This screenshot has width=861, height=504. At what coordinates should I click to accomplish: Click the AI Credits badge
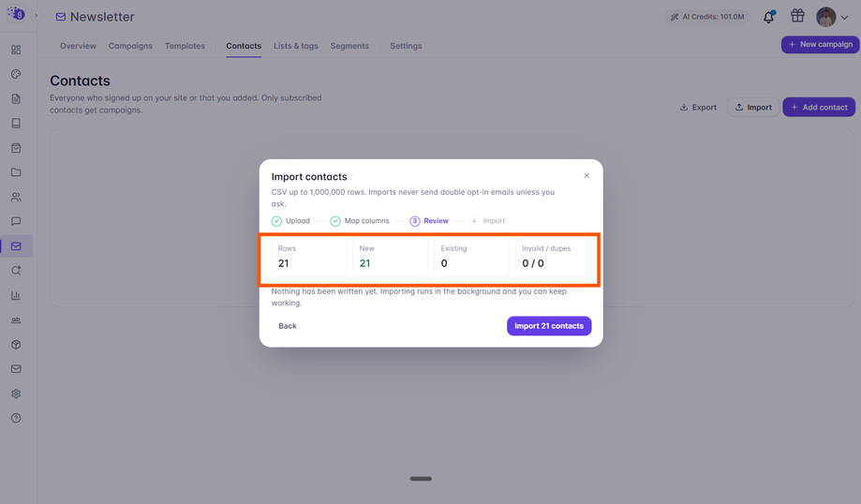[x=707, y=17]
